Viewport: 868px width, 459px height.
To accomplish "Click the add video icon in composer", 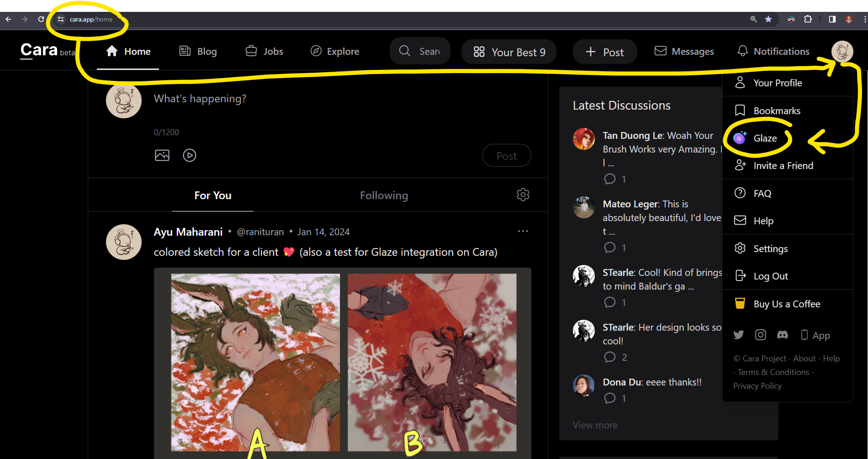I will [190, 155].
